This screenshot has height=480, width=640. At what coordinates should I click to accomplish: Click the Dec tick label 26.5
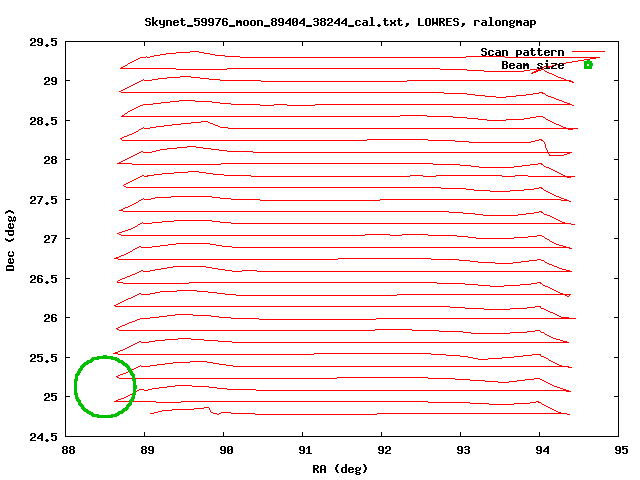click(43, 279)
